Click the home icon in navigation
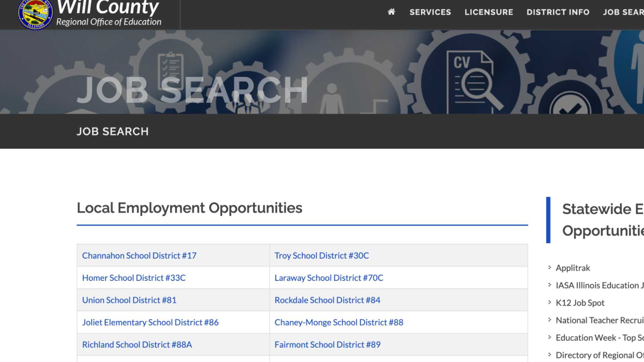 391,12
